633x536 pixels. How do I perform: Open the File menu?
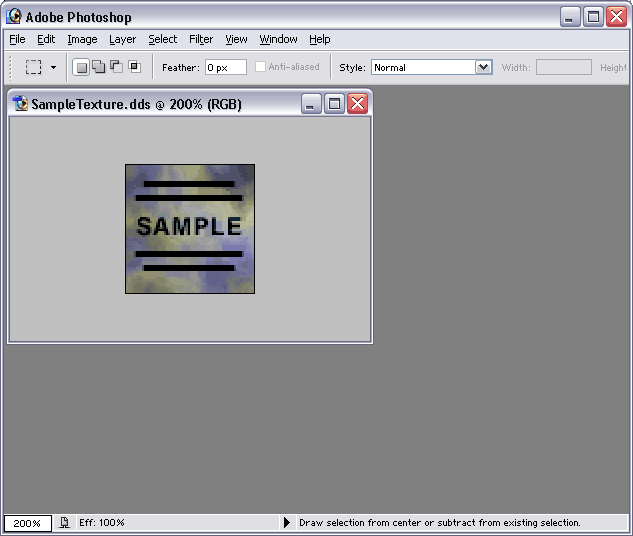tap(17, 39)
